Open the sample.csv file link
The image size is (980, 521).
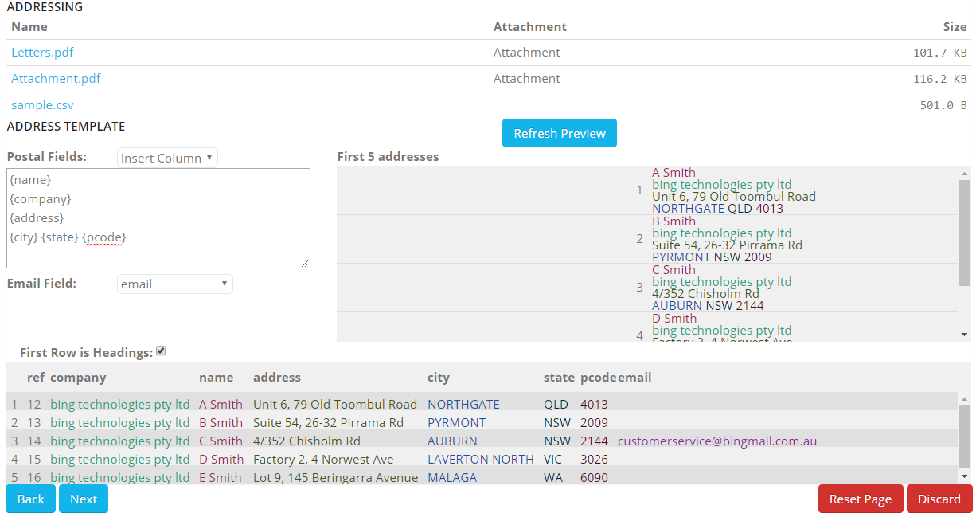pyautogui.click(x=42, y=105)
